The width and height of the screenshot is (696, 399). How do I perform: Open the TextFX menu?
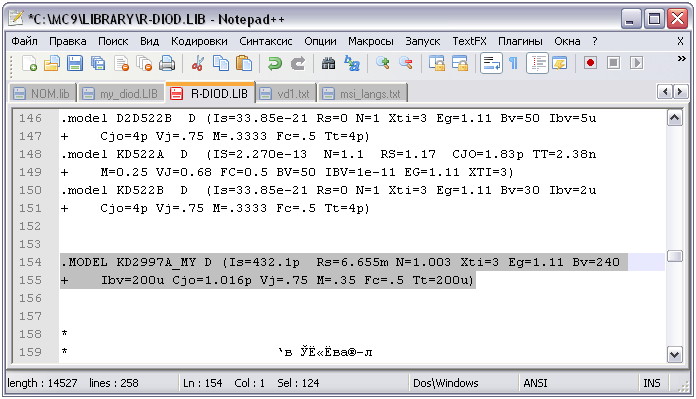point(469,41)
